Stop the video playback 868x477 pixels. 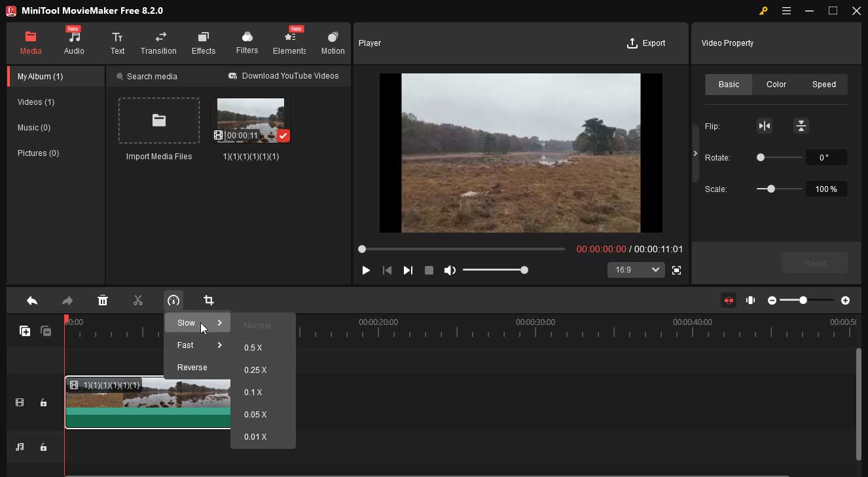point(429,270)
